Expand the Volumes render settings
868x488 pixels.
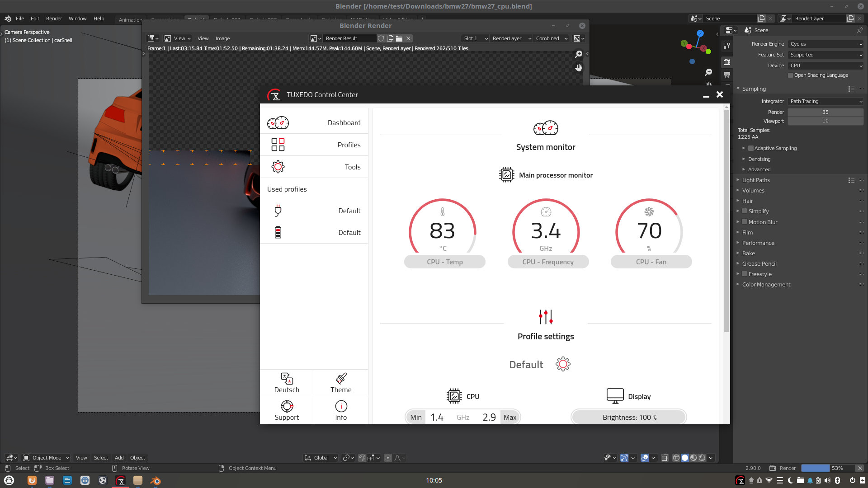(754, 190)
